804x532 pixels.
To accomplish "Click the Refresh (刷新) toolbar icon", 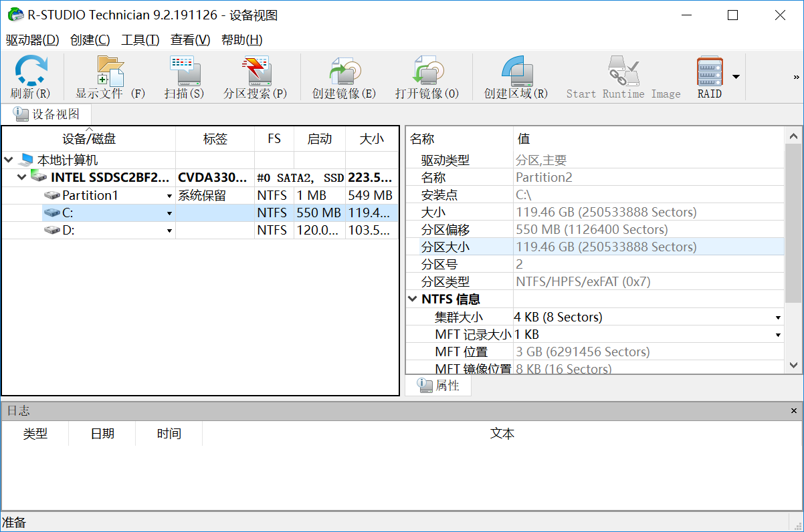I will click(x=31, y=70).
